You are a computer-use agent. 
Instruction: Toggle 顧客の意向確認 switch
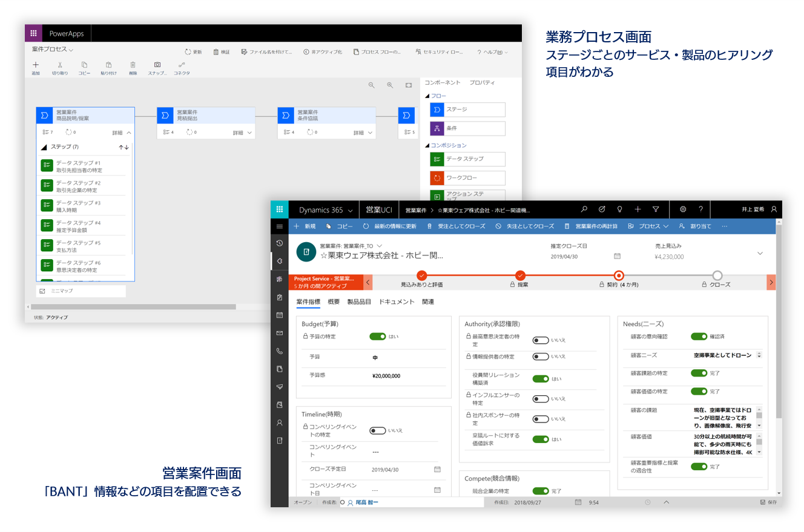point(699,337)
